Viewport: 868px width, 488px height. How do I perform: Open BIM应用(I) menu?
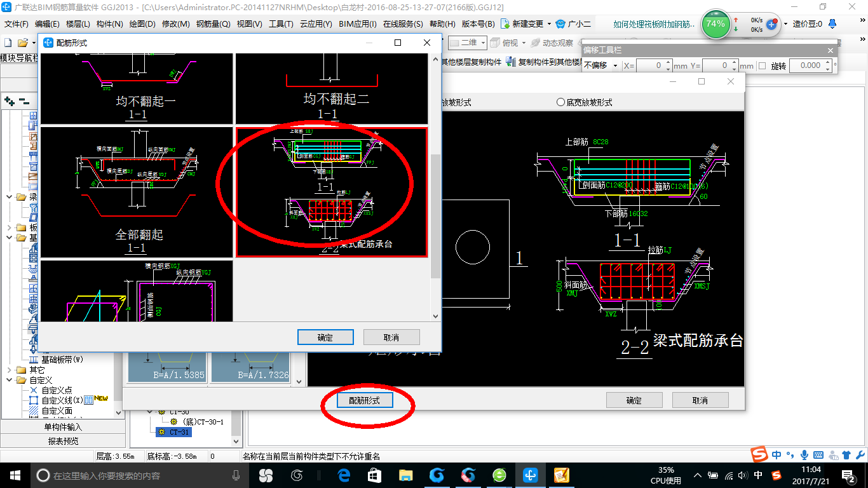click(x=358, y=24)
